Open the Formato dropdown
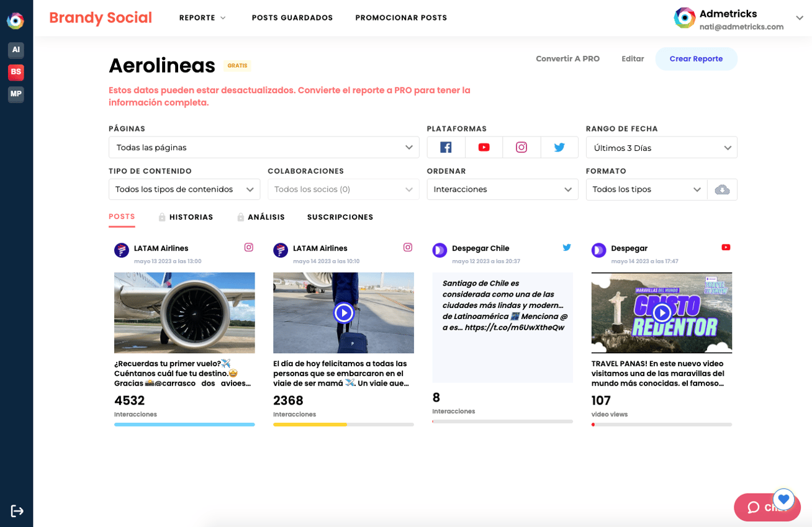 point(646,189)
